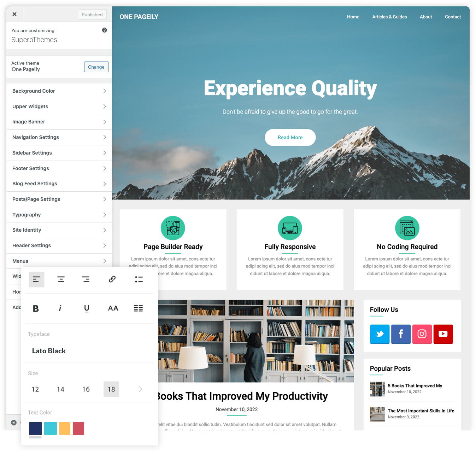
Task: Click the Change theme button
Action: point(96,67)
